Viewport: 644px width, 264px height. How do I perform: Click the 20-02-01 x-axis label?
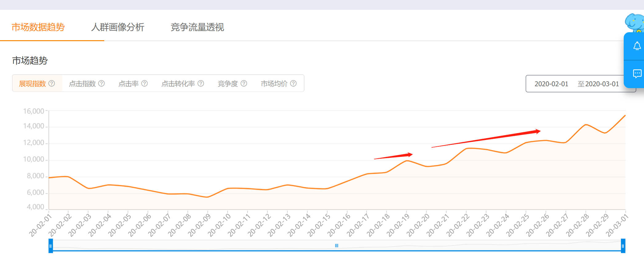pos(40,225)
